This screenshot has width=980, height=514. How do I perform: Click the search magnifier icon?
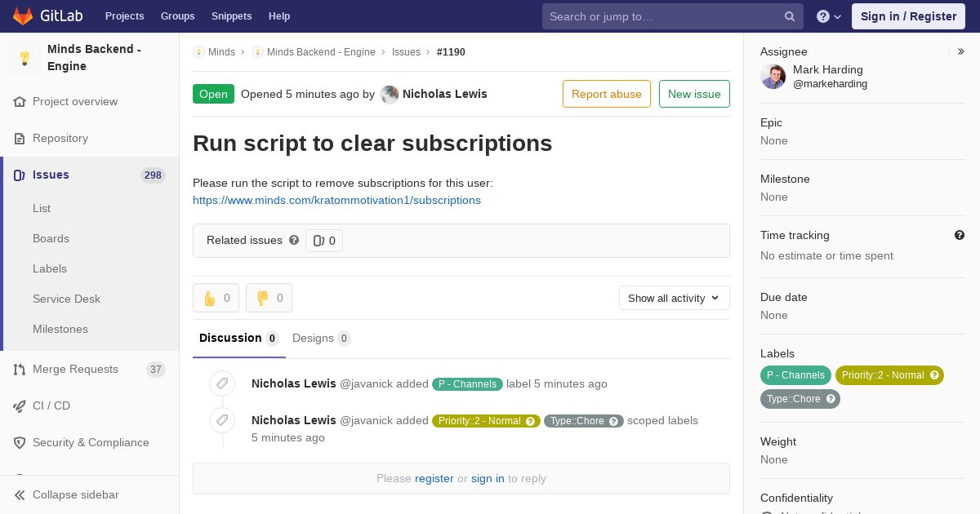[x=790, y=16]
